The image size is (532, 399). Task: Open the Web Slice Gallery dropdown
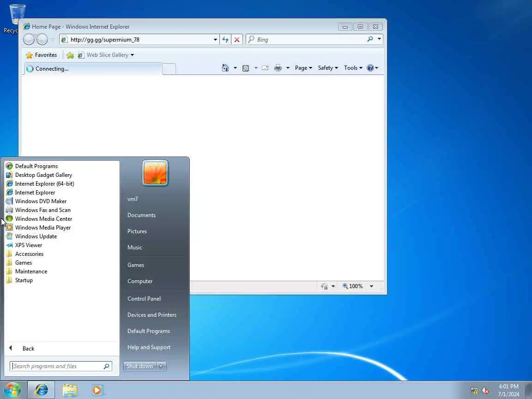click(133, 55)
